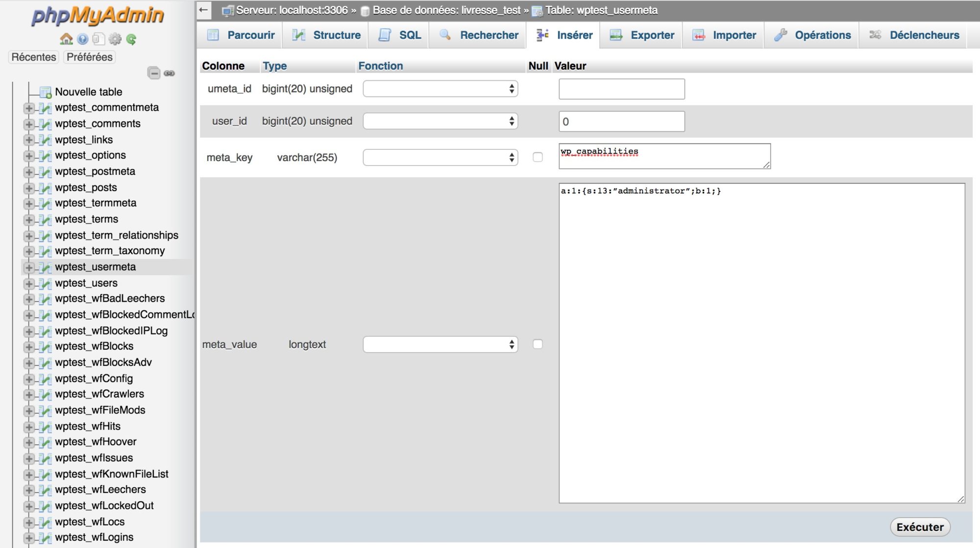Image resolution: width=980 pixels, height=548 pixels.
Task: Click the wptest_links table icon
Action: click(x=46, y=140)
